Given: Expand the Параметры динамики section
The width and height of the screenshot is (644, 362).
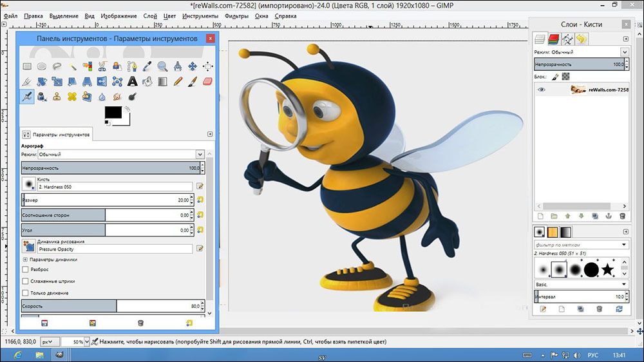Looking at the screenshot, I should point(25,259).
